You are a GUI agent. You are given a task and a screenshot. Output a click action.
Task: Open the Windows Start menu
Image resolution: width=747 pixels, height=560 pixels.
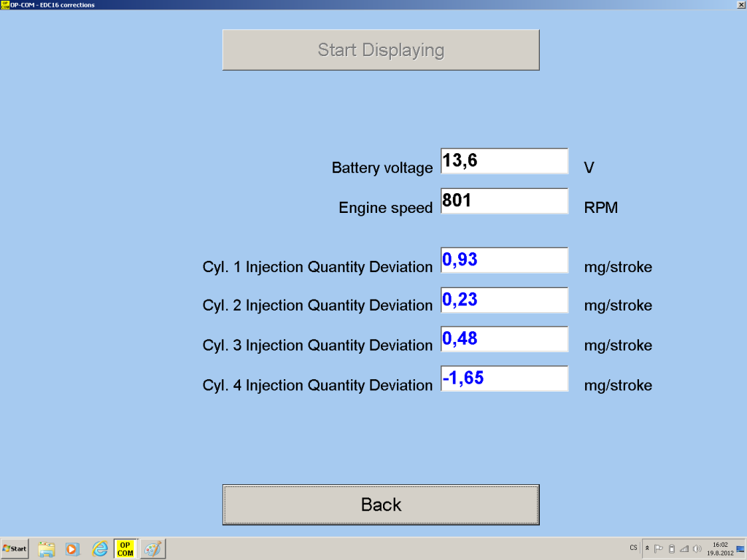point(15,548)
